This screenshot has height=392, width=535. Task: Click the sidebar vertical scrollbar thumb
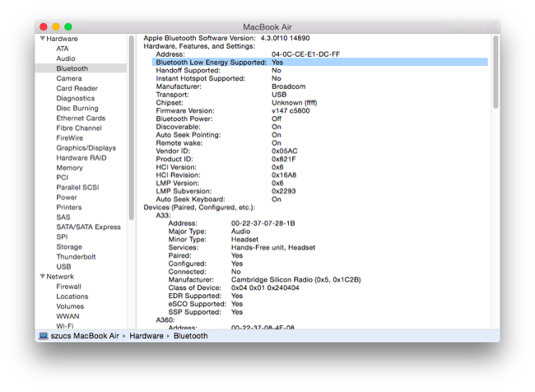click(x=132, y=128)
